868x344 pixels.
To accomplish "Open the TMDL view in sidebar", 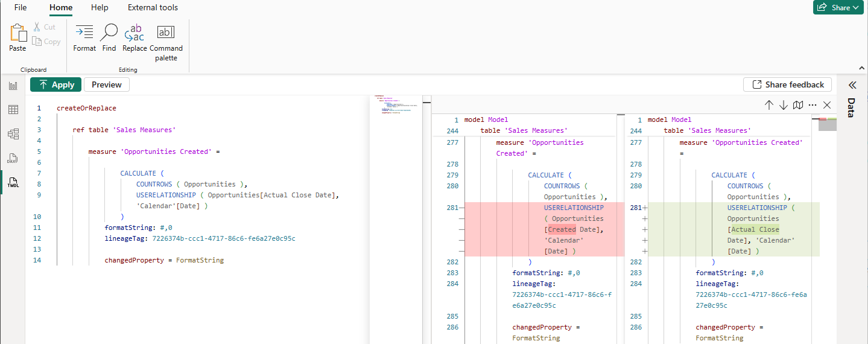I will [13, 182].
